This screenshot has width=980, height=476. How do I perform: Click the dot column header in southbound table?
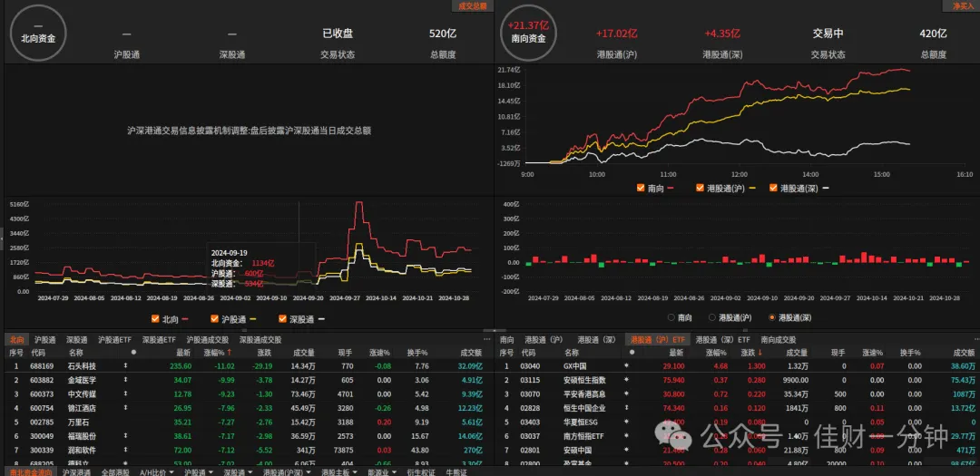pos(631,353)
